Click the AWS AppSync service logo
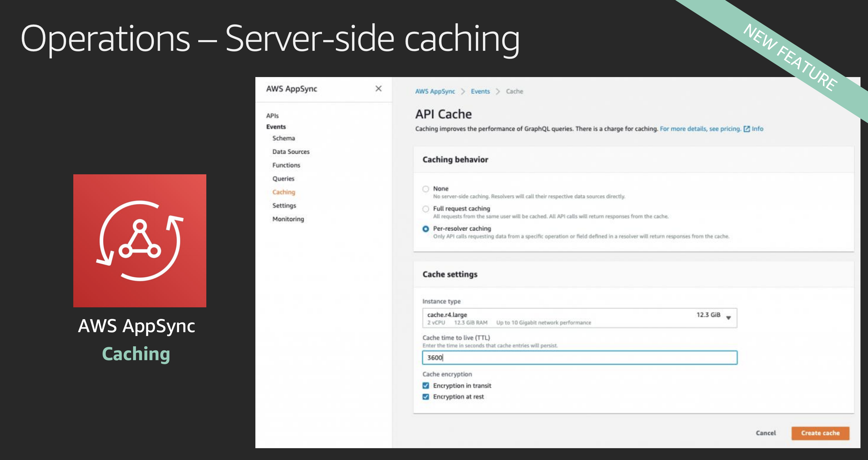Image resolution: width=868 pixels, height=460 pixels. click(139, 241)
